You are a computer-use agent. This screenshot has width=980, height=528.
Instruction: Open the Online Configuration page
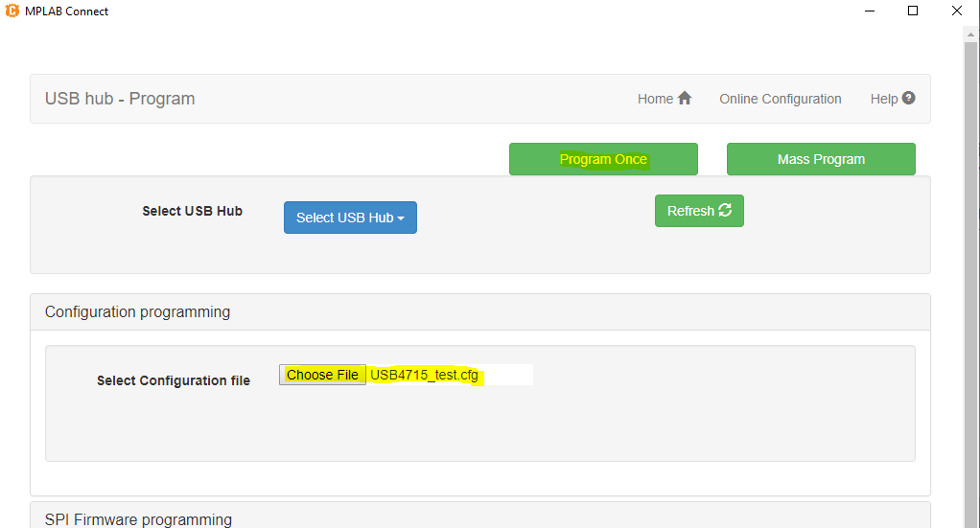[780, 99]
